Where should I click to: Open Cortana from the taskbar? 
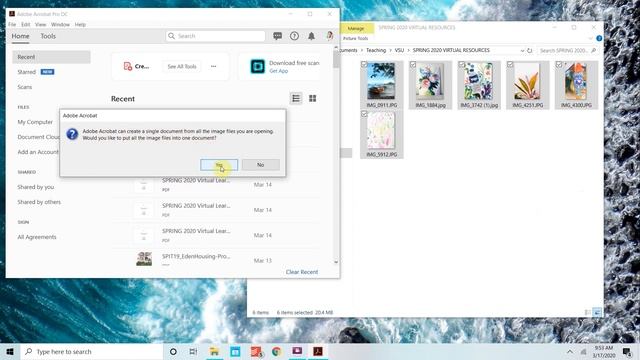[x=173, y=351]
